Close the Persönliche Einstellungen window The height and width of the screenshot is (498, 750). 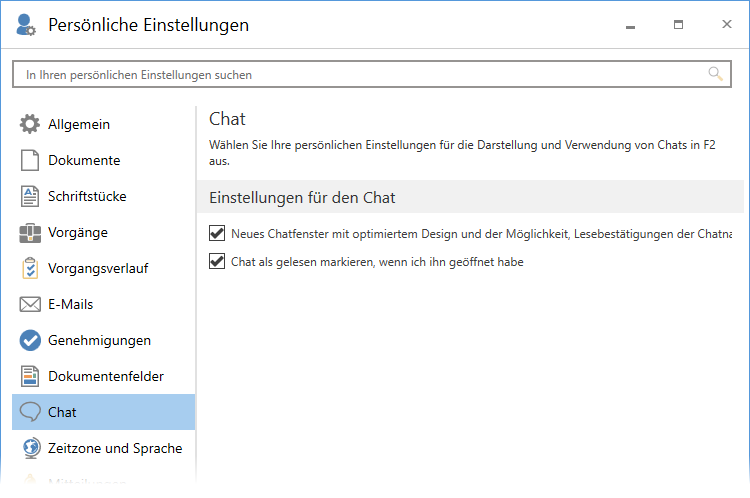(727, 24)
